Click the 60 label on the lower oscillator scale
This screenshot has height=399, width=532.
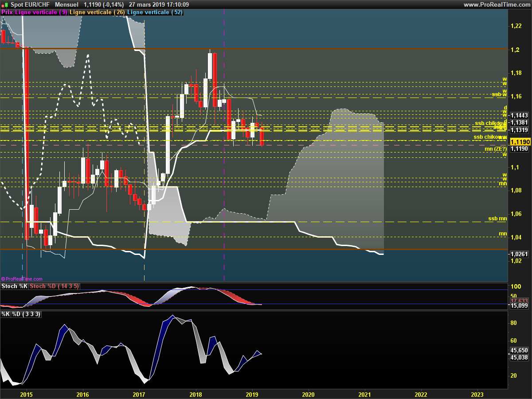tap(514, 340)
